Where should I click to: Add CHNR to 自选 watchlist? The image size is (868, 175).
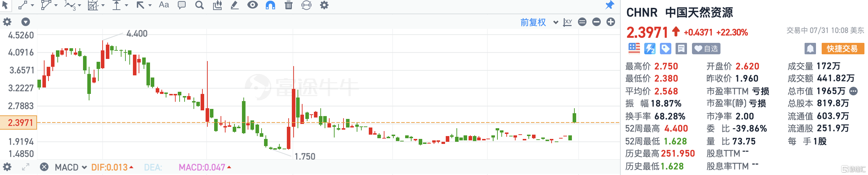706,48
